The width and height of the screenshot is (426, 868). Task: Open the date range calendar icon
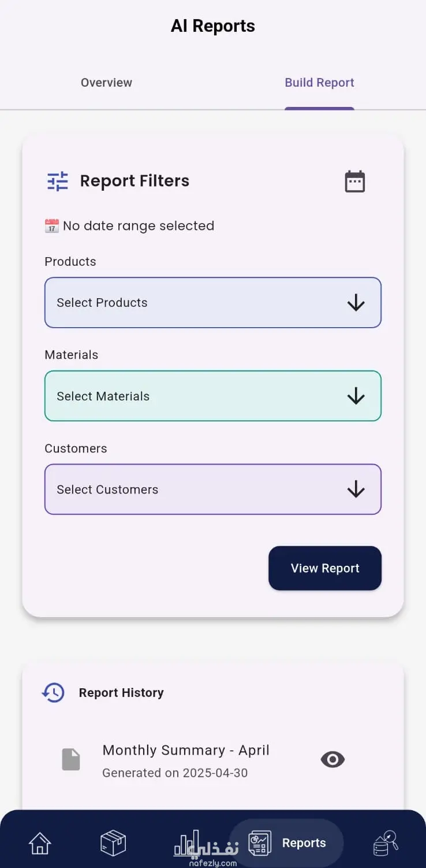354,181
